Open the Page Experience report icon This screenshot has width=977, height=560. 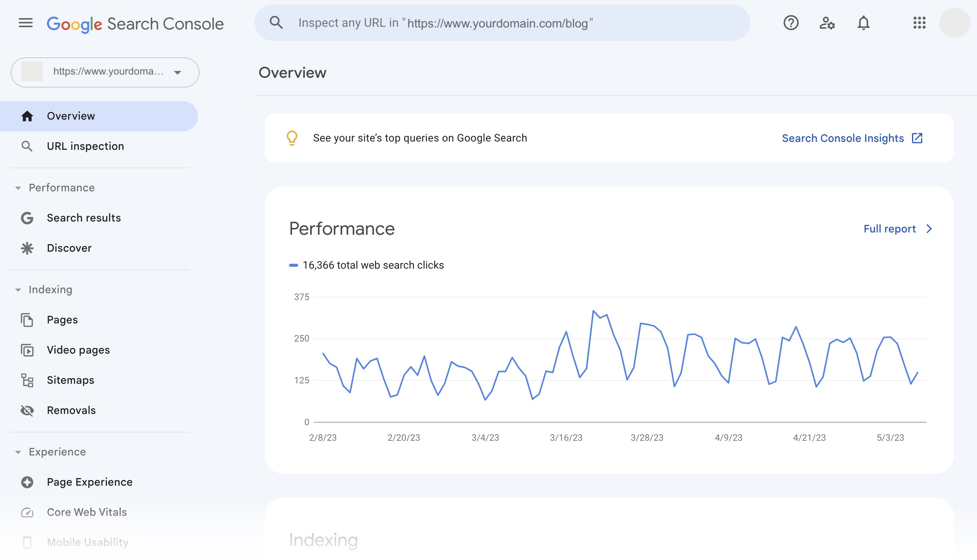click(26, 482)
